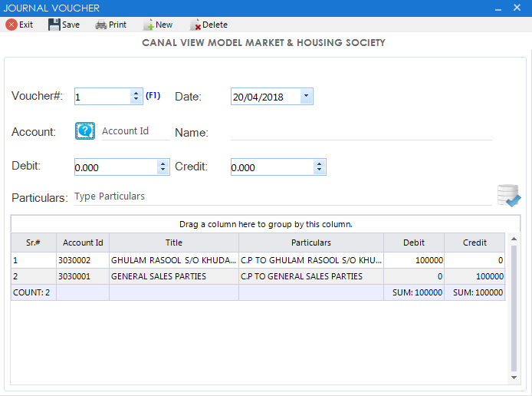Click the Debit amount spinner arrows
This screenshot has width=532, height=396.
tap(163, 167)
